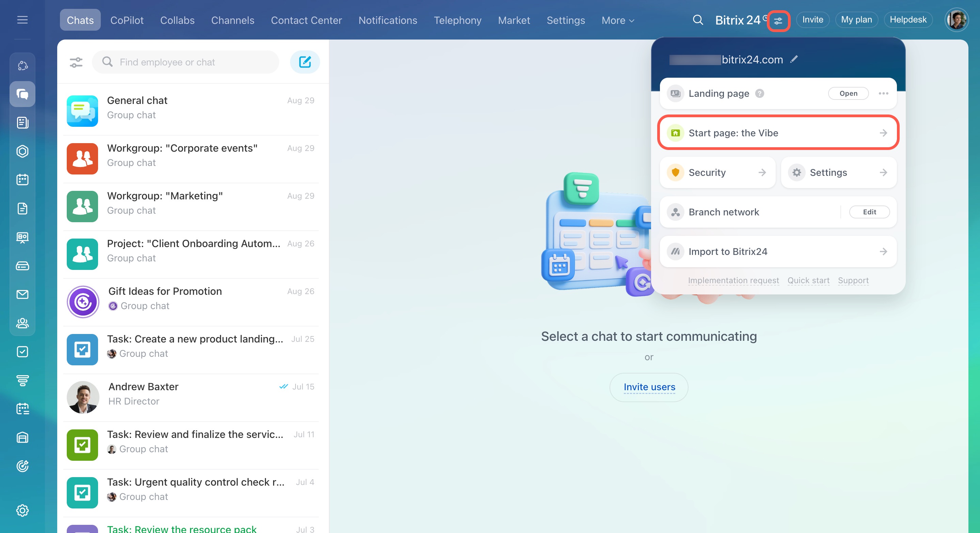Open the Notifications tab
980x533 pixels.
tap(388, 20)
